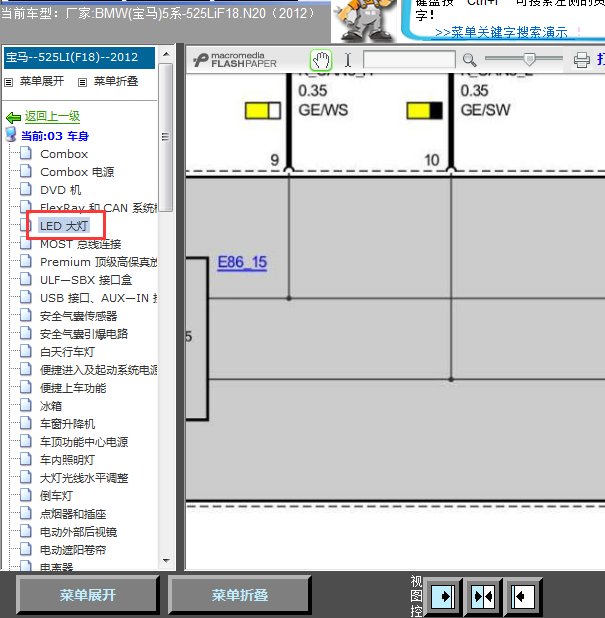Click the current vehicle model title text
Viewport: 605px width, 618px height.
pyautogui.click(x=158, y=14)
